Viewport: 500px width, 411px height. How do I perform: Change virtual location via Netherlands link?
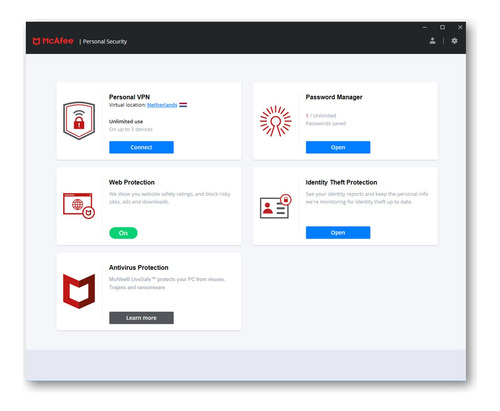pyautogui.click(x=162, y=105)
